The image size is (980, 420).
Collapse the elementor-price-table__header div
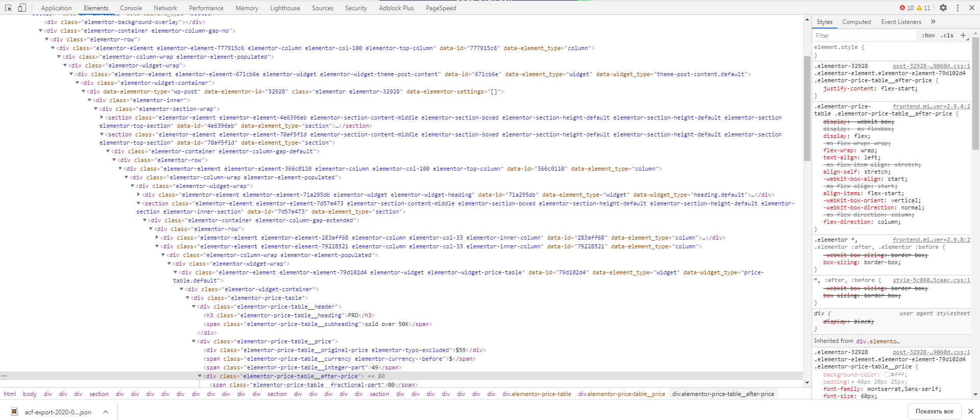click(194, 307)
